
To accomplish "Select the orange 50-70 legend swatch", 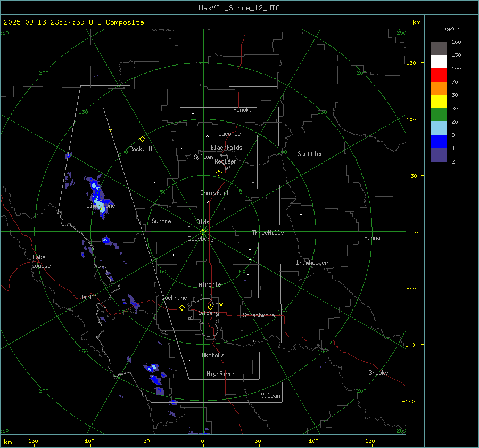I will pyautogui.click(x=439, y=88).
